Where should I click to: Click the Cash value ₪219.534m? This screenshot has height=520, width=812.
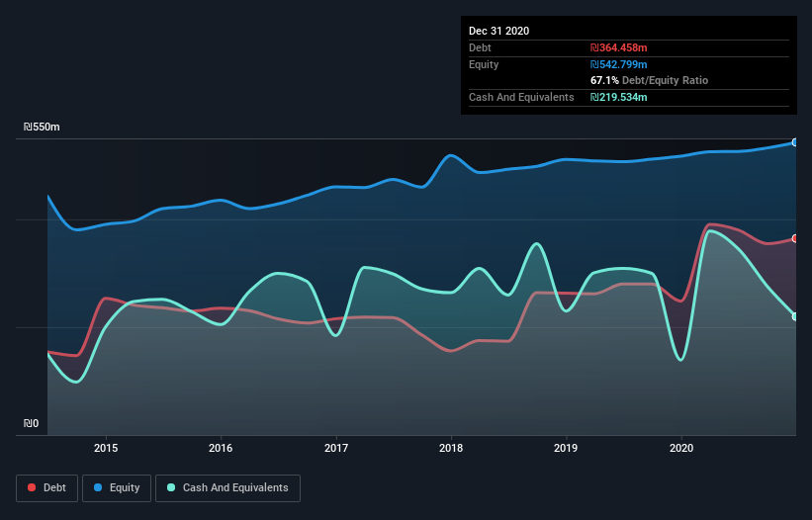pos(619,97)
